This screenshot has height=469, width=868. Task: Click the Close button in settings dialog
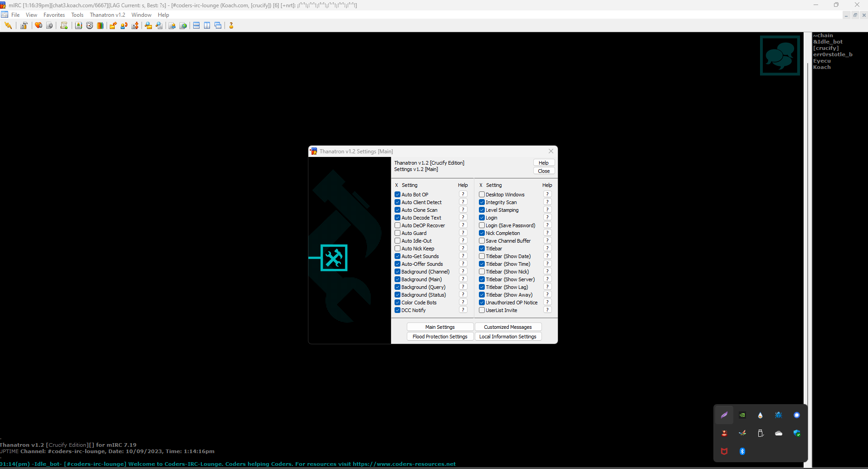[x=544, y=171]
